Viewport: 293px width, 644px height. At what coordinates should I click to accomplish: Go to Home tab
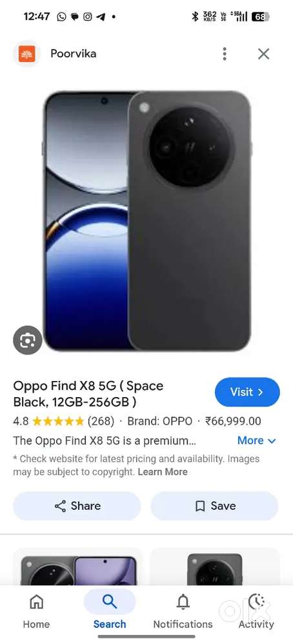tap(36, 611)
